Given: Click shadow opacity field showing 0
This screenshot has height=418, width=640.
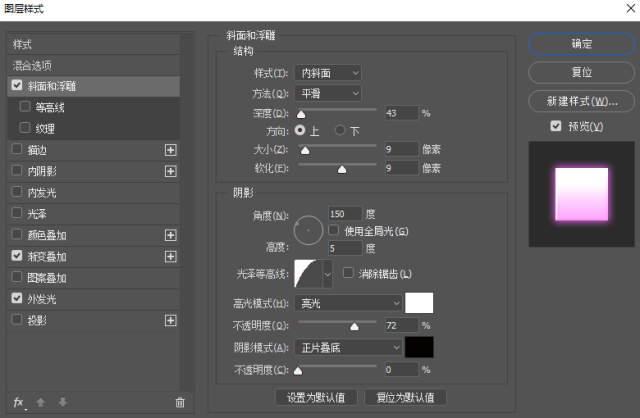Looking at the screenshot, I should click(x=402, y=370).
